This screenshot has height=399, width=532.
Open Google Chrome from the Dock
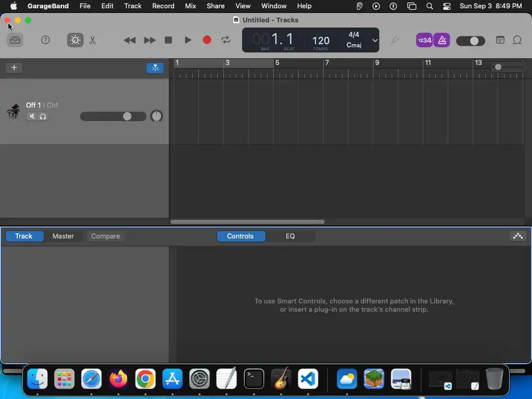click(145, 379)
